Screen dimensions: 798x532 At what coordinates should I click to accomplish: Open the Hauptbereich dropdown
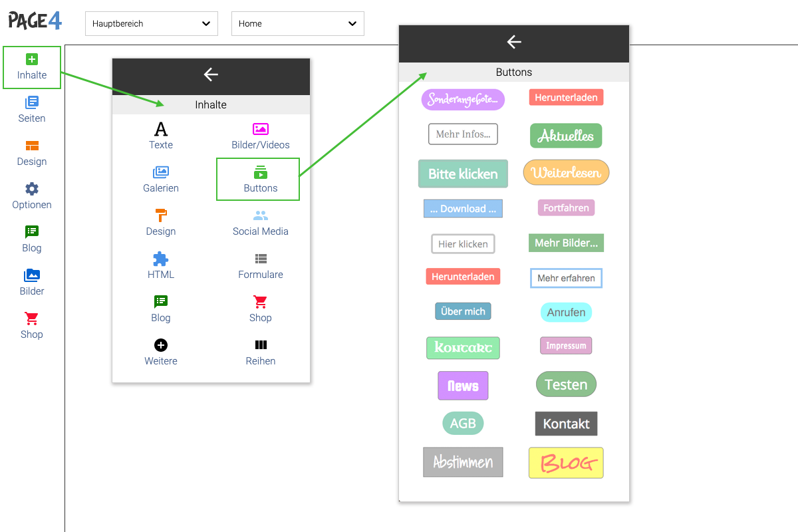[x=152, y=23]
